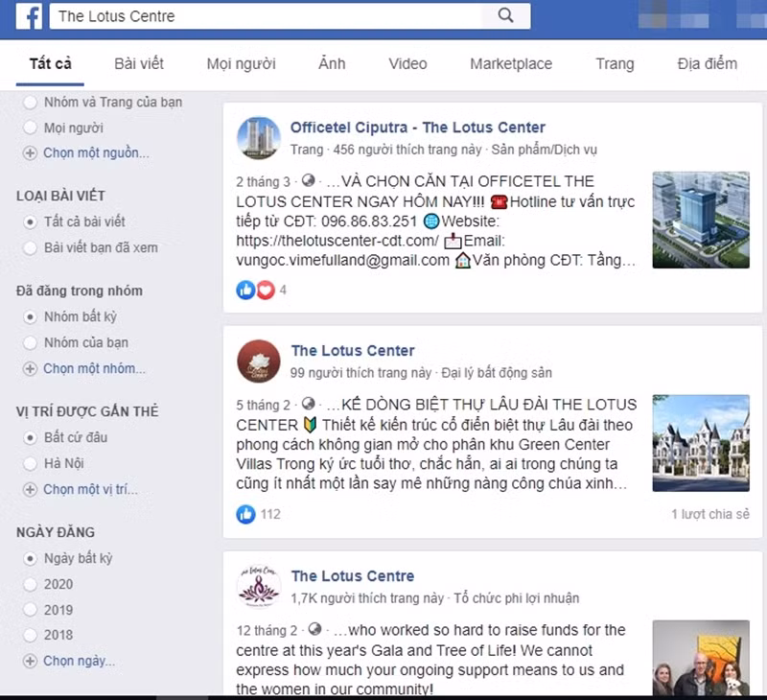Expand 'Chọn ngày...' date chooser
The height and width of the screenshot is (700, 767).
[79, 661]
